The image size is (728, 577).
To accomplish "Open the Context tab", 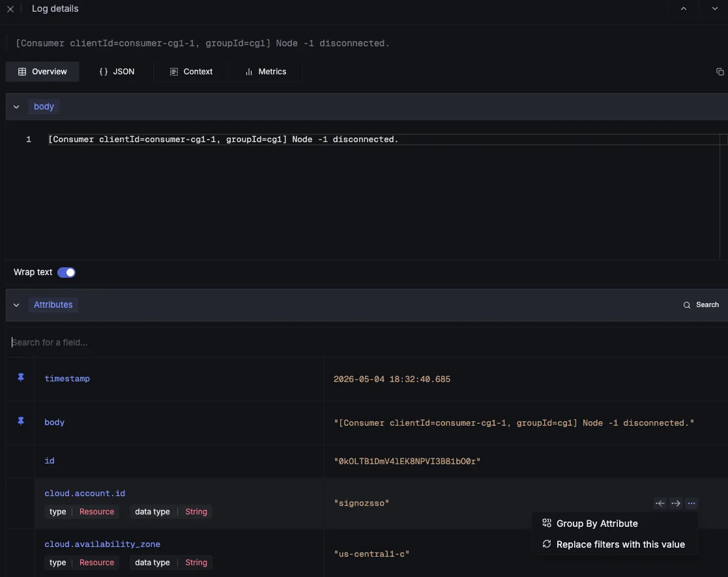I will [191, 72].
